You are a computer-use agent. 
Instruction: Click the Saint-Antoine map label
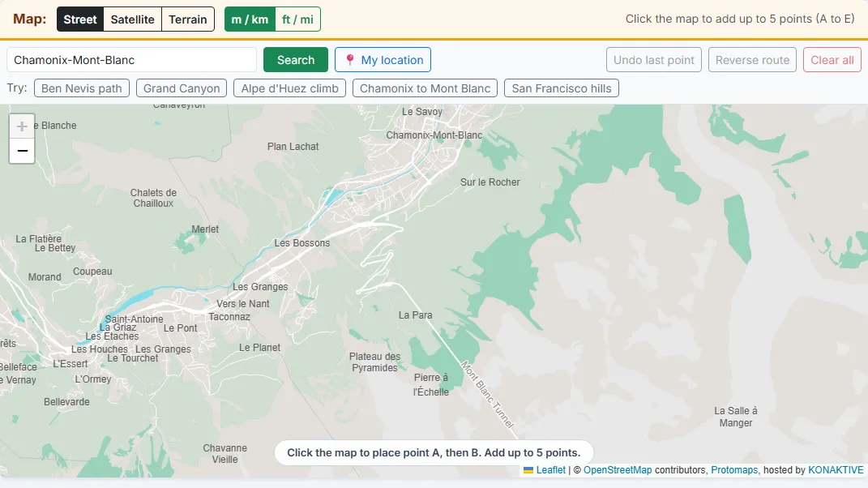(x=134, y=319)
